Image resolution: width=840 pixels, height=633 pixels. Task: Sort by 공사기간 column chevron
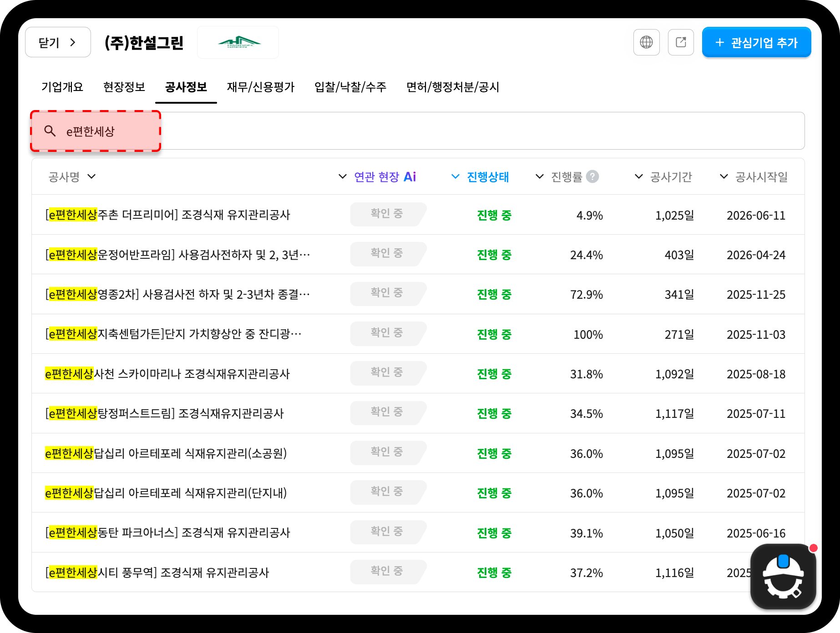(639, 176)
